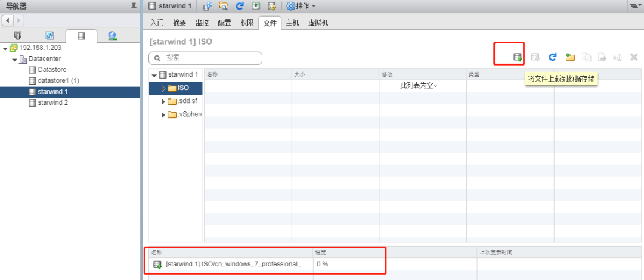Select Datastore in the navigator tree
Screen dimensions: 644x280
click(x=52, y=70)
